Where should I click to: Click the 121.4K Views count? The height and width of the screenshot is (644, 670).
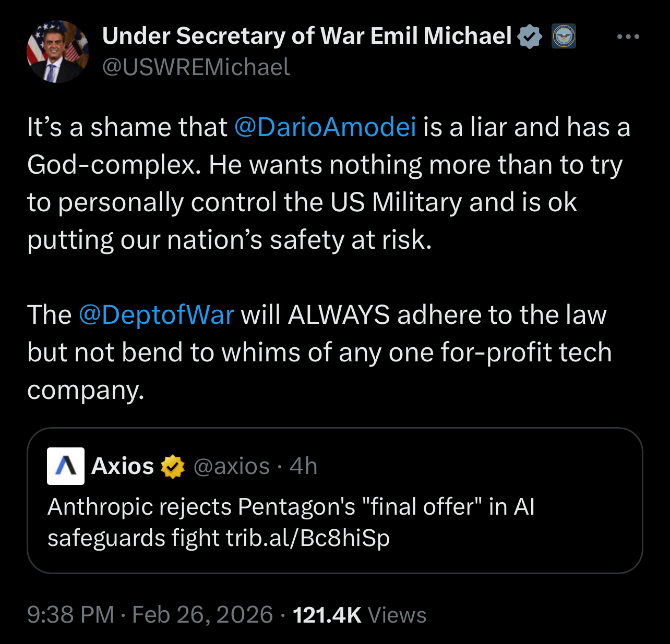point(360,615)
